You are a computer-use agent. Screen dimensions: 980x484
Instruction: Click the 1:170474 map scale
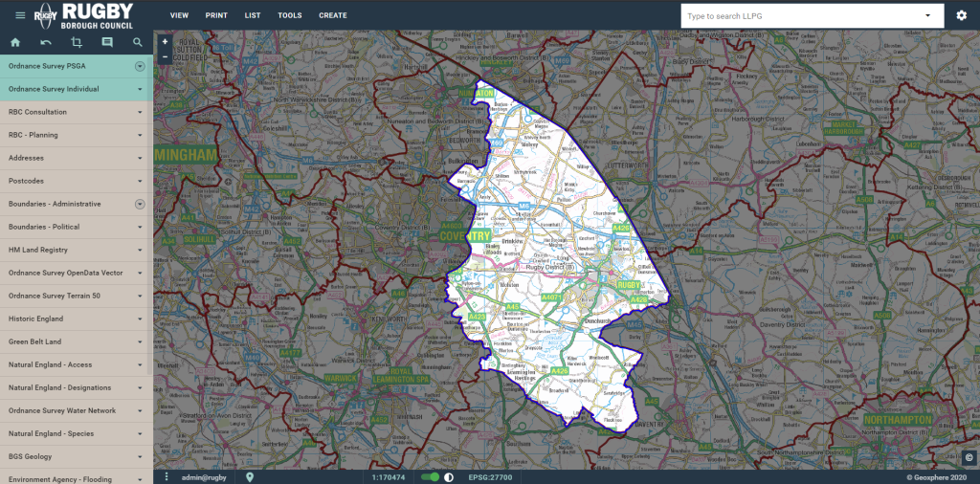[389, 477]
